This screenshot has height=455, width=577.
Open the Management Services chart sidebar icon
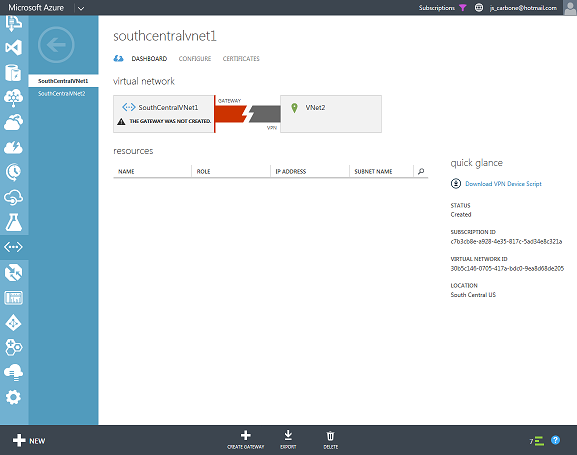pos(14,298)
